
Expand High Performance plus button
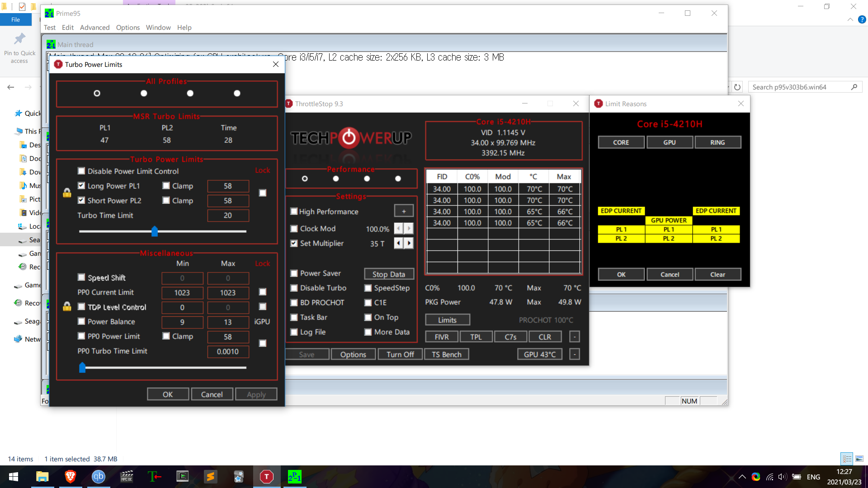click(x=404, y=211)
